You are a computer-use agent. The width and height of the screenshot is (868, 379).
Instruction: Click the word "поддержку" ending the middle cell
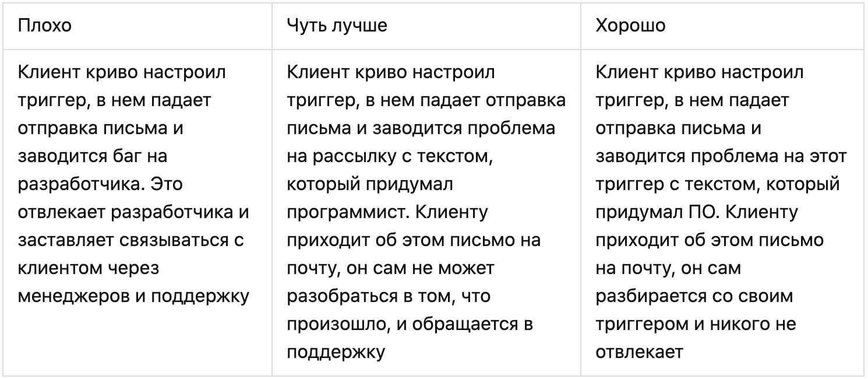336,352
